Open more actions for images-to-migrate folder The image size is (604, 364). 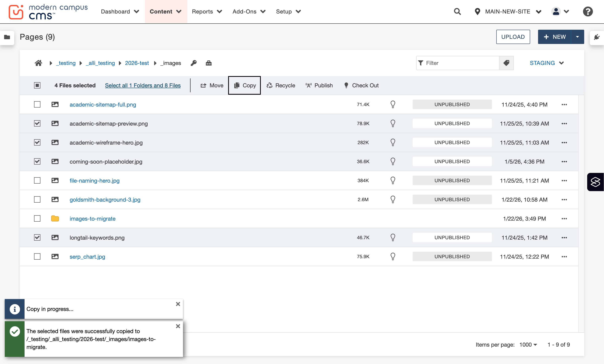(x=564, y=219)
